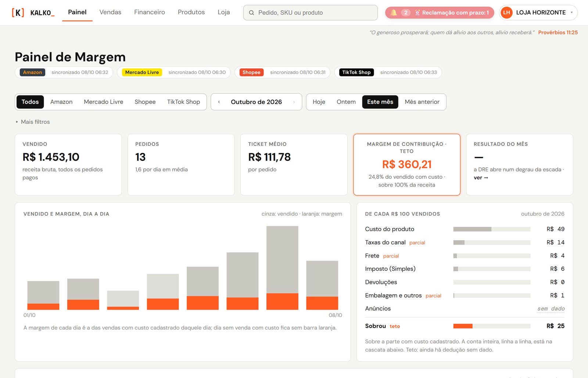Go to previous month arrow
This screenshot has height=378, width=588.
coord(219,102)
